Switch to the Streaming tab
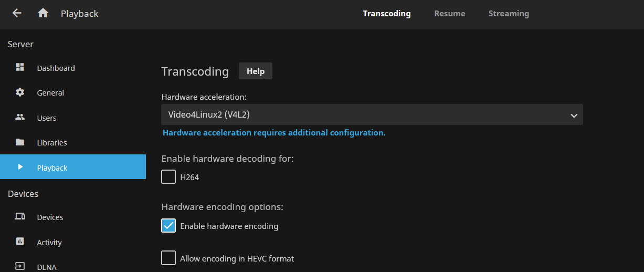The height and width of the screenshot is (272, 644). pyautogui.click(x=509, y=14)
